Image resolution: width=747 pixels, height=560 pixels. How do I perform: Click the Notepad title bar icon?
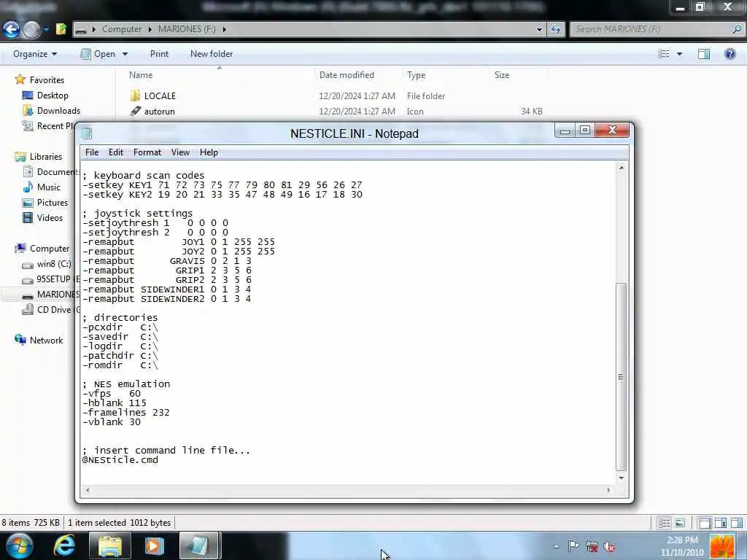[x=86, y=133]
